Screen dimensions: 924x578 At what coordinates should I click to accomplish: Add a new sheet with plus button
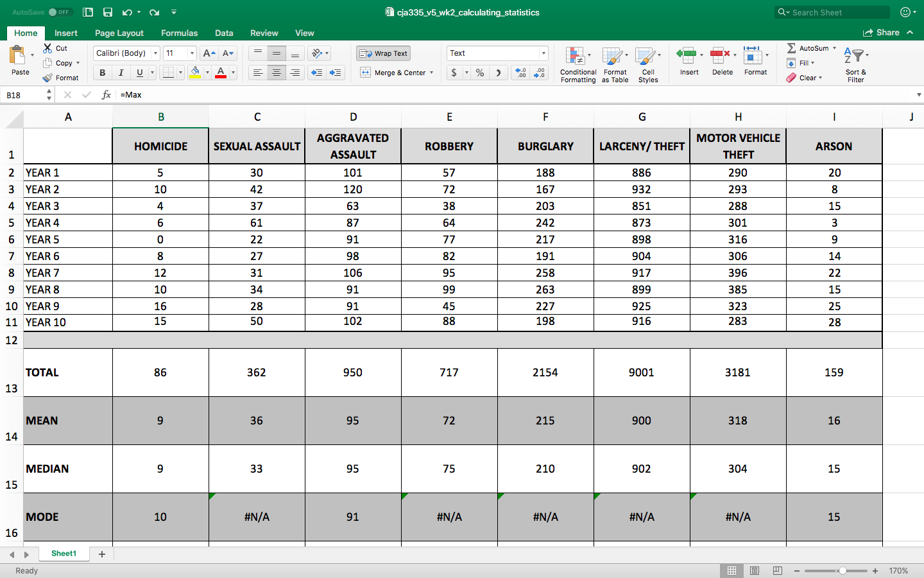(101, 554)
